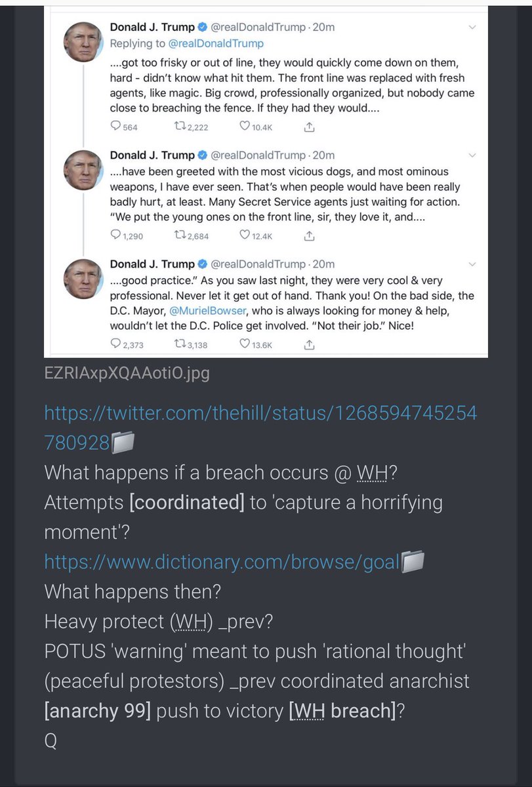Click reply icon showing 2,373

click(x=115, y=344)
